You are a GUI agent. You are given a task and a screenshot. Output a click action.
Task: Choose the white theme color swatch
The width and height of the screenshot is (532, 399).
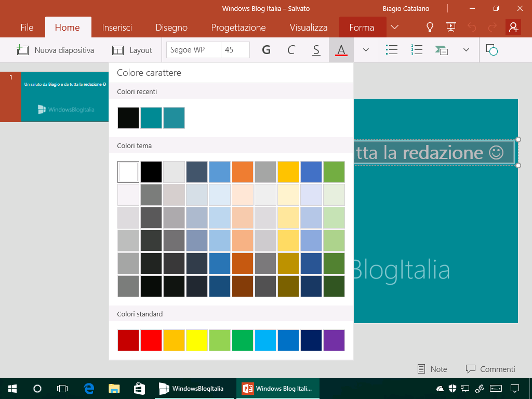tap(128, 171)
